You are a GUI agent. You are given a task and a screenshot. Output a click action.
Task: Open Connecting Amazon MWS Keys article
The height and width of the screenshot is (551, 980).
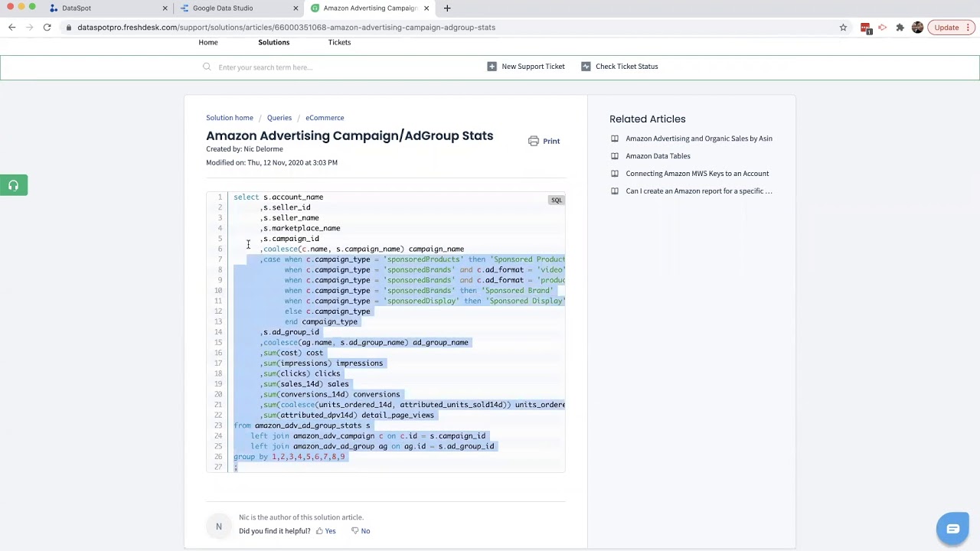click(x=697, y=174)
